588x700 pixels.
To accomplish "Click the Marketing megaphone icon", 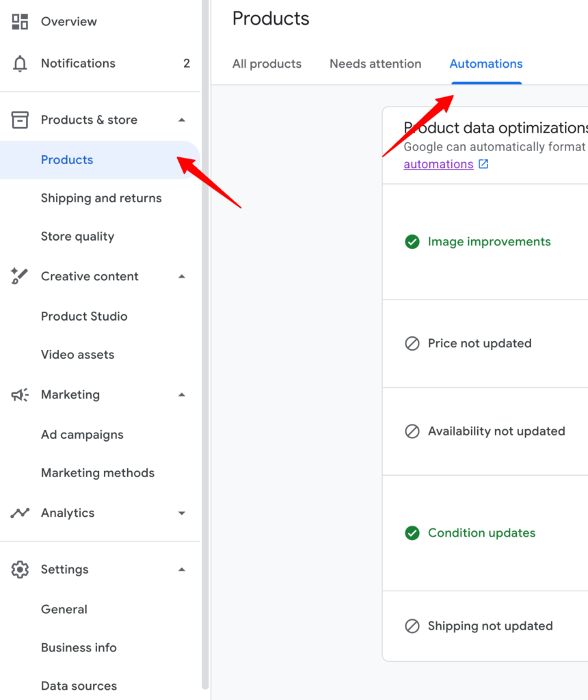I will (20, 394).
